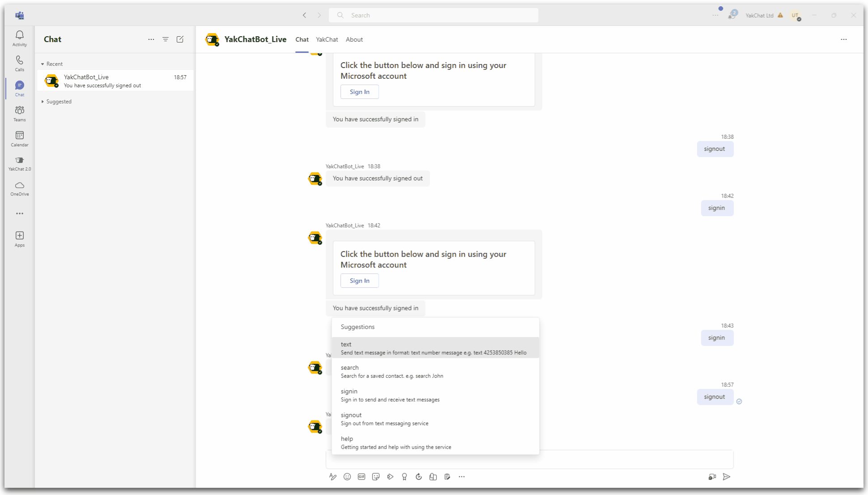The image size is (868, 495).
Task: Switch to the Chat tab
Action: (302, 39)
